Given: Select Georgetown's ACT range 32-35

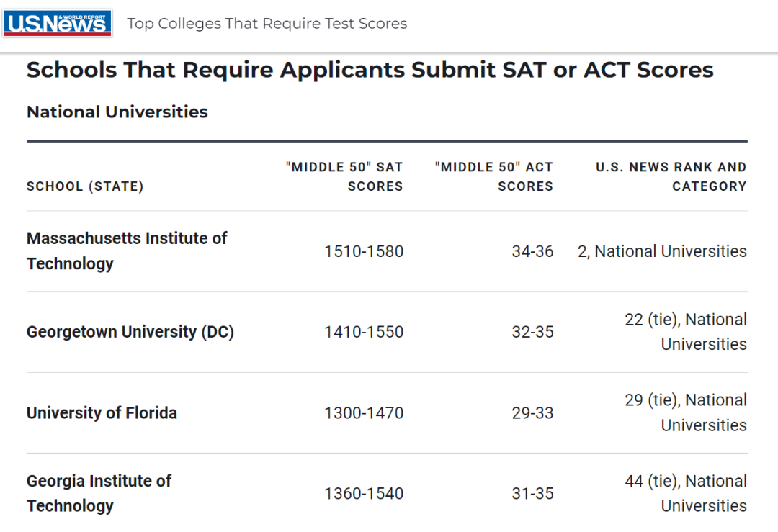Looking at the screenshot, I should coord(532,332).
